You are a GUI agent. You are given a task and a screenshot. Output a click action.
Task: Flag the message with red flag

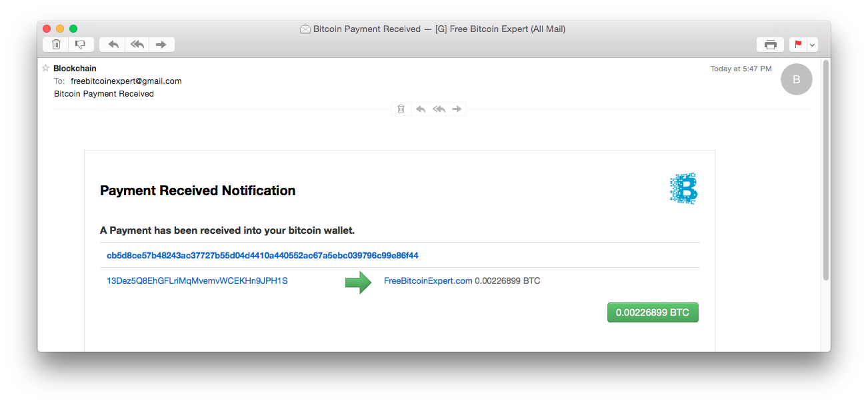[798, 45]
